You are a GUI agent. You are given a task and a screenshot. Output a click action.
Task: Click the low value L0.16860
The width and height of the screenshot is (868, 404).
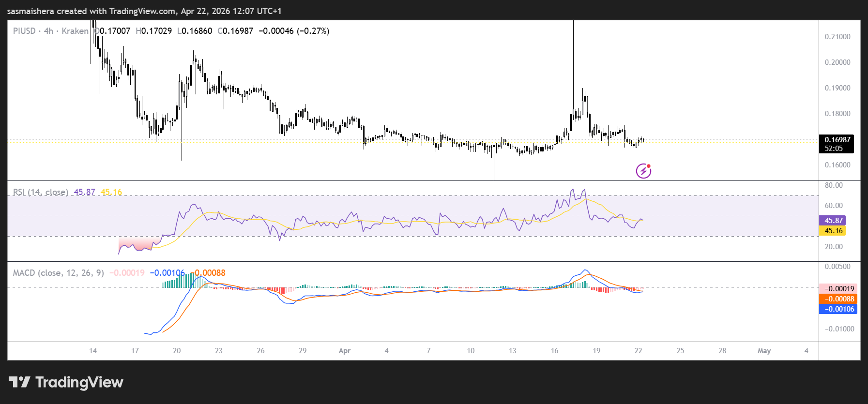pos(195,31)
